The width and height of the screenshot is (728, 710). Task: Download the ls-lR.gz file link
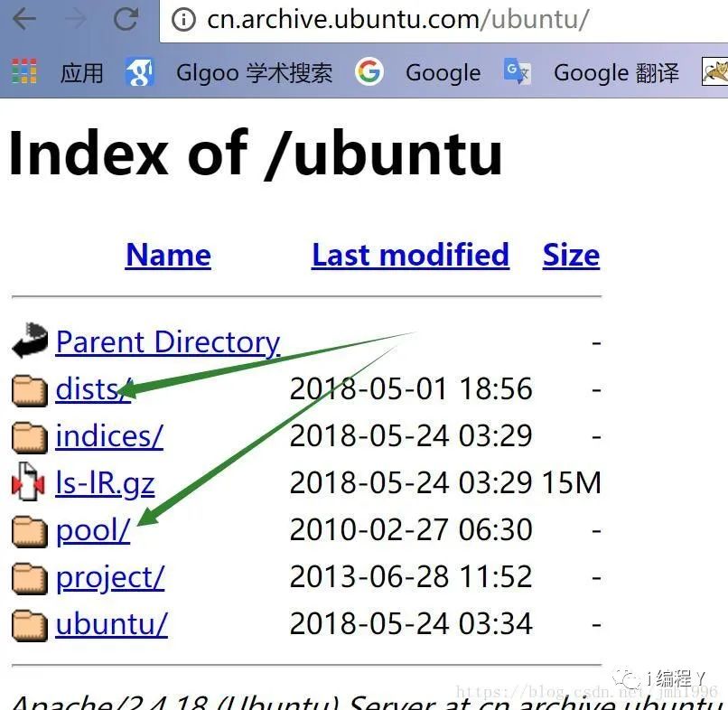[x=105, y=484]
